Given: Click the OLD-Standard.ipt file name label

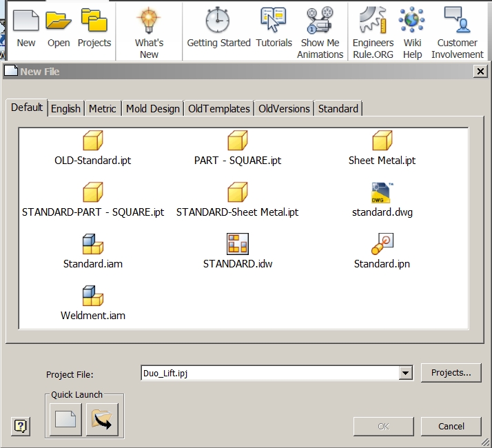Looking at the screenshot, I should coord(93,161).
